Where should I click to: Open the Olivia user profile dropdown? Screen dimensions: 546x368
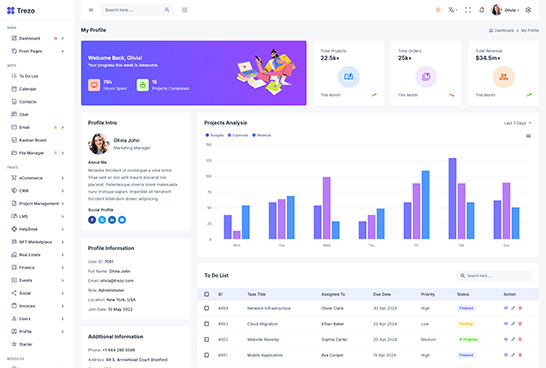pyautogui.click(x=505, y=10)
